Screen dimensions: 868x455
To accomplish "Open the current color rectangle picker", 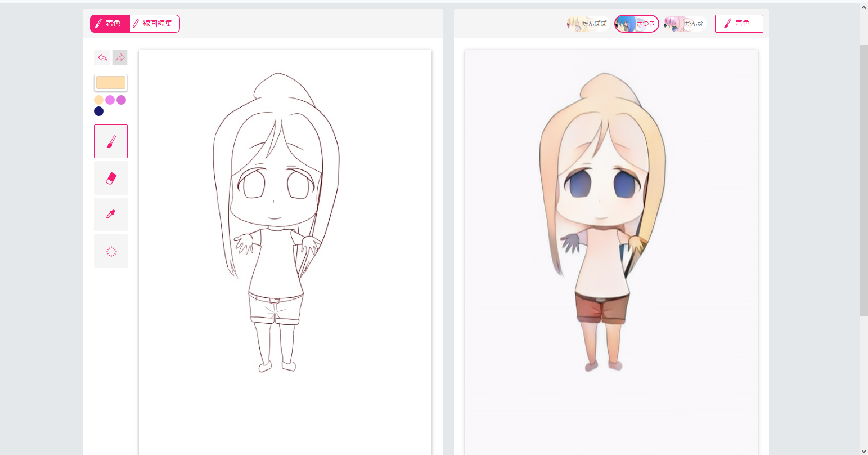I will click(x=111, y=83).
